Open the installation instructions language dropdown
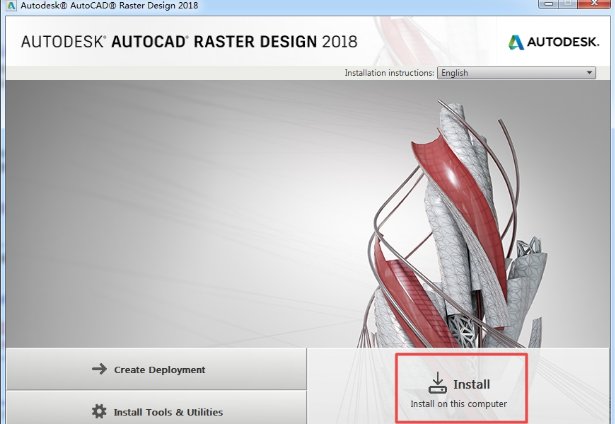The image size is (615, 424). 517,73
